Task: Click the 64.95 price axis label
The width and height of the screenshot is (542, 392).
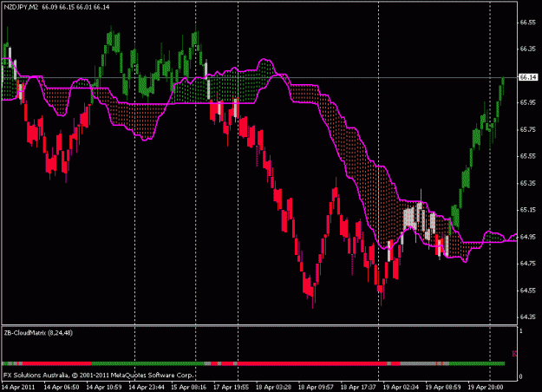Action: pyautogui.click(x=527, y=237)
